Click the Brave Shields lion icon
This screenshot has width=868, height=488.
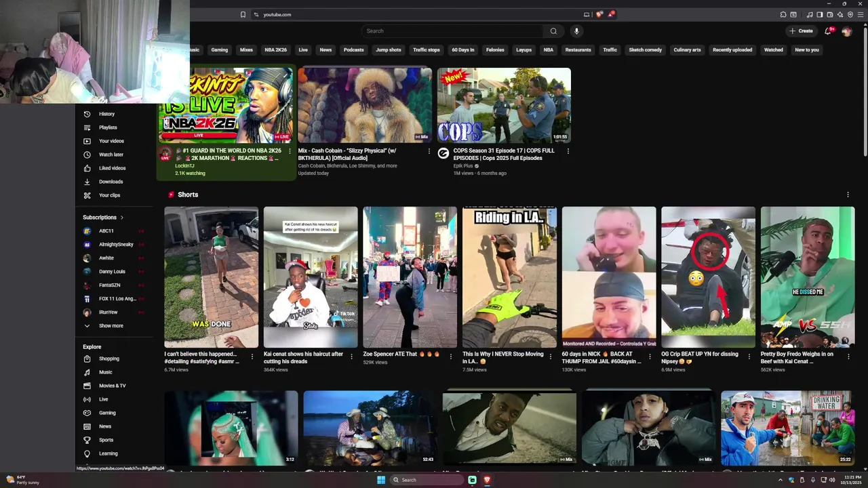tap(599, 14)
